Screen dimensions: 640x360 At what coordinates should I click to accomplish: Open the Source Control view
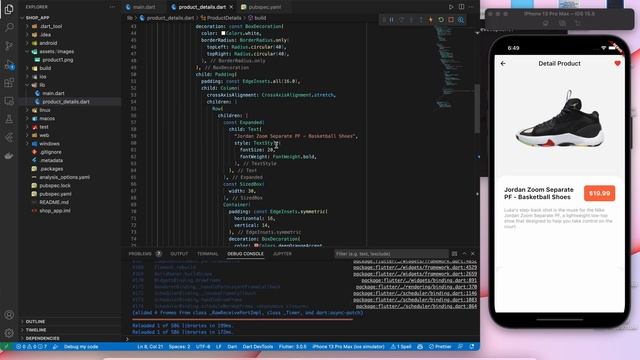[x=9, y=46]
